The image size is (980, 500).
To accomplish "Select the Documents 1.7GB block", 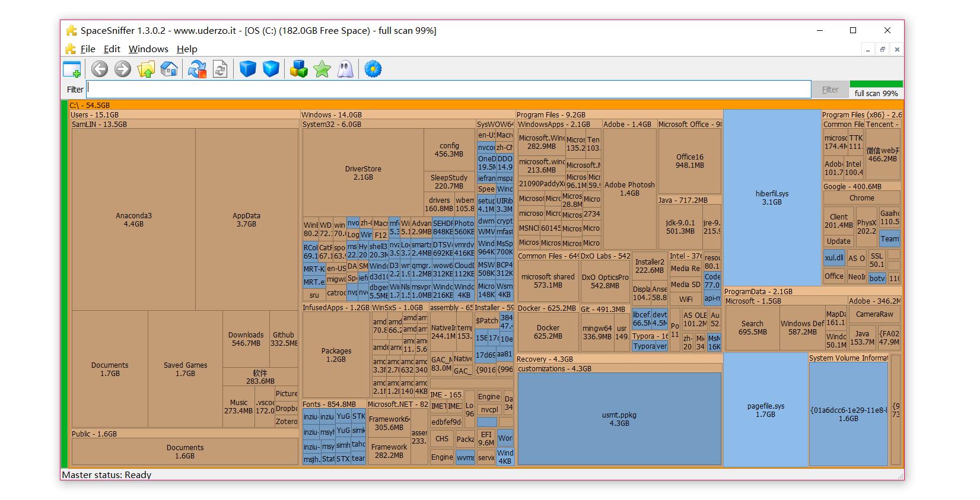I will click(110, 369).
